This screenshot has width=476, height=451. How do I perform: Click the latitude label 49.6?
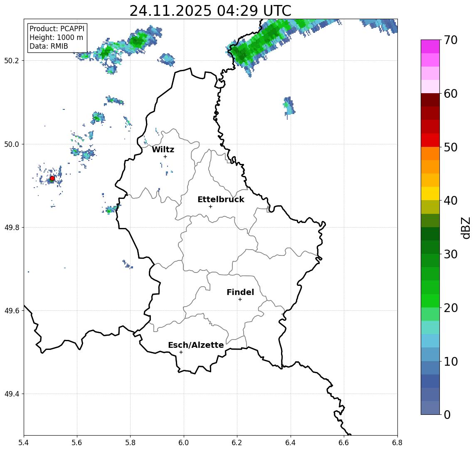point(12,311)
